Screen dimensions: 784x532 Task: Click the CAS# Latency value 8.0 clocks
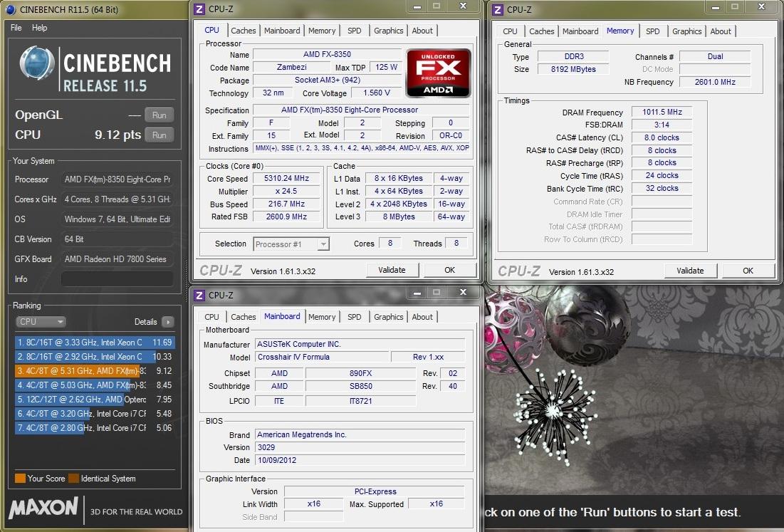(662, 137)
